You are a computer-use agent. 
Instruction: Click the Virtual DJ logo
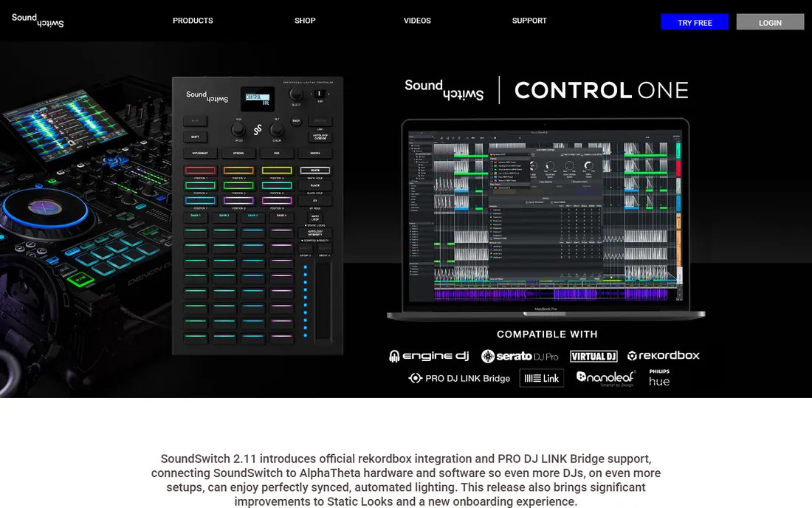point(593,357)
